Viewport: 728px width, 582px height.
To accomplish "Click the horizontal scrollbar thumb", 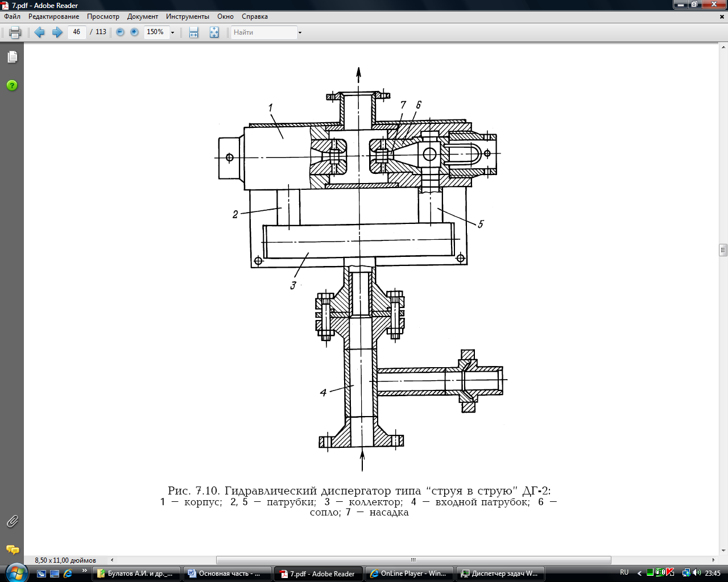I will [413, 560].
